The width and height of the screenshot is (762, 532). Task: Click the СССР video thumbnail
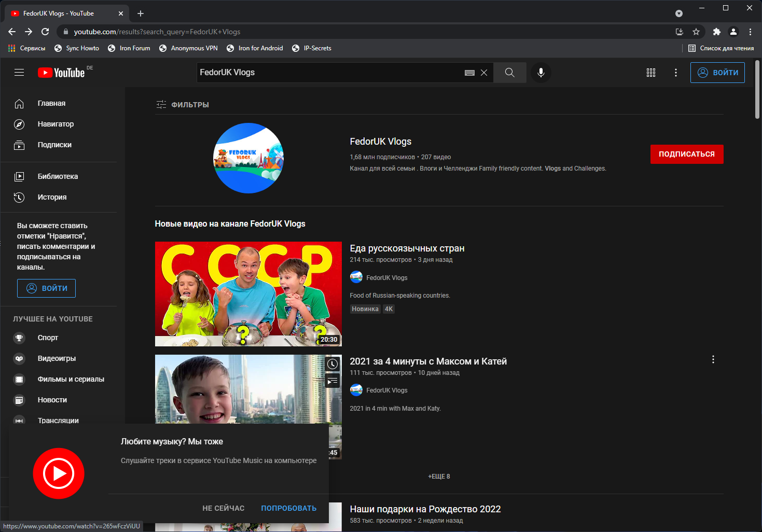[x=248, y=294]
